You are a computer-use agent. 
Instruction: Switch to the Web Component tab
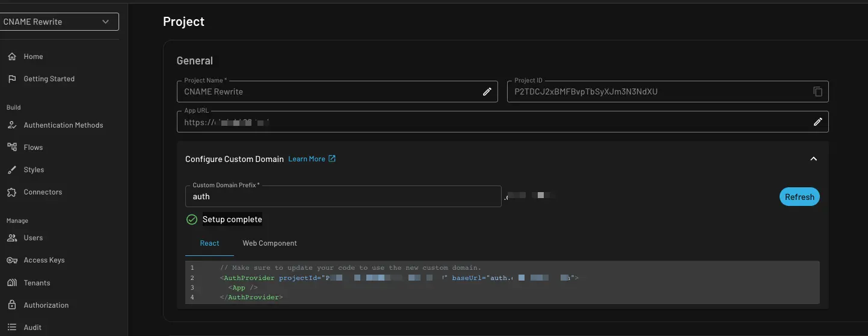click(269, 243)
